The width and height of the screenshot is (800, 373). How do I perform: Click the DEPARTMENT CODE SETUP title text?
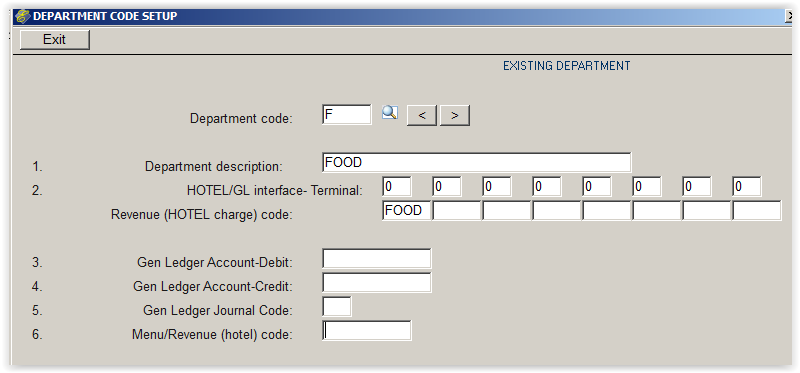click(105, 16)
